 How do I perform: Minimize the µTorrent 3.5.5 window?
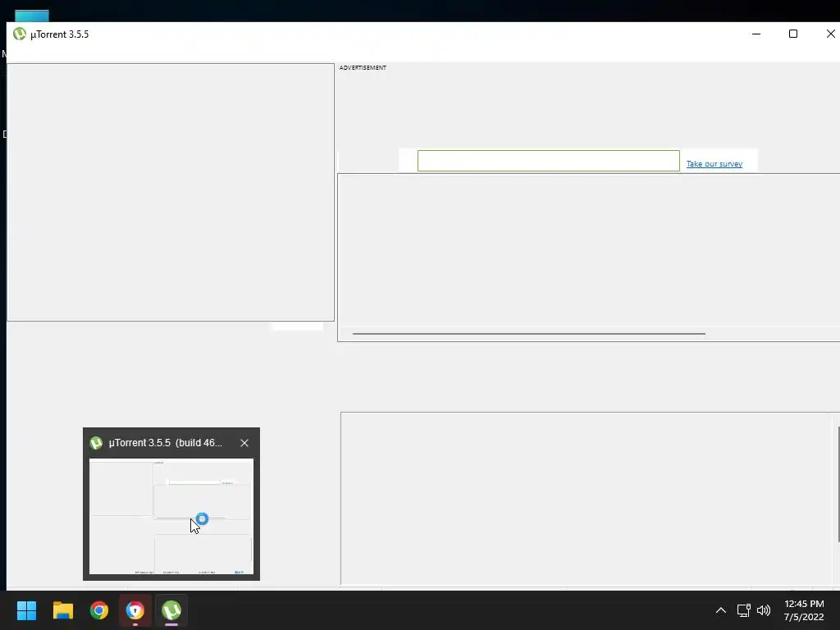click(756, 34)
